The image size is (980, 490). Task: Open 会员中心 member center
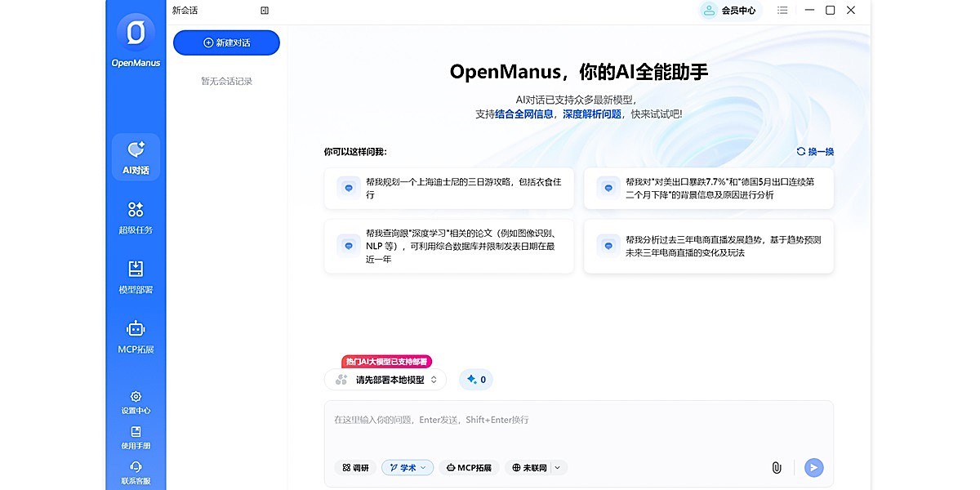(x=729, y=11)
